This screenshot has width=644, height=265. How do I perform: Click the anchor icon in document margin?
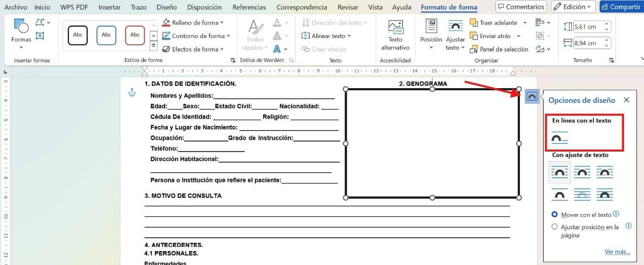133,92
